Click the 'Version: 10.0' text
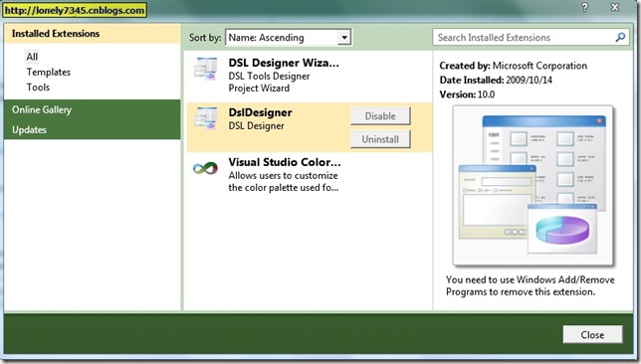The width and height of the screenshot is (641, 364). click(x=467, y=94)
